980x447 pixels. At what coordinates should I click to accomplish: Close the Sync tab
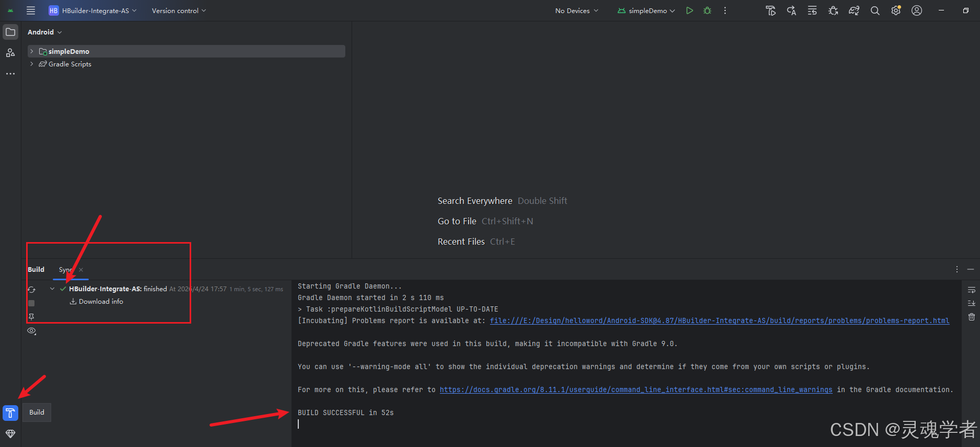81,270
